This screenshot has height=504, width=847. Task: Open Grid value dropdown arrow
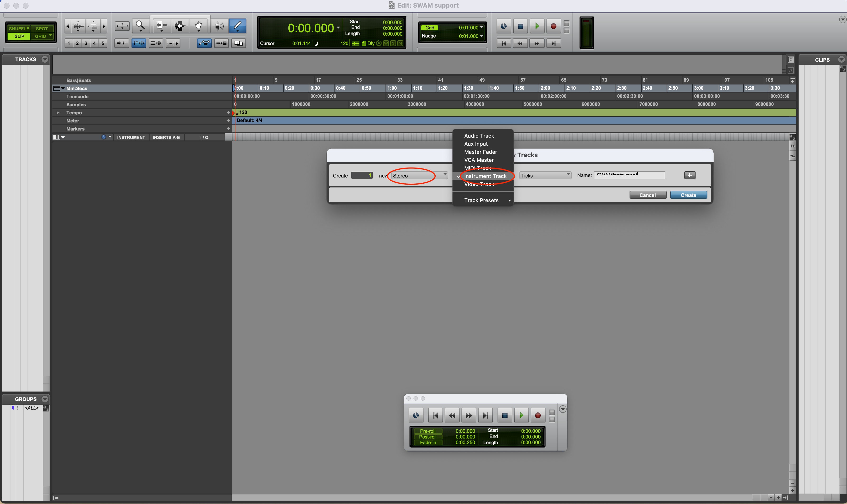point(481,28)
